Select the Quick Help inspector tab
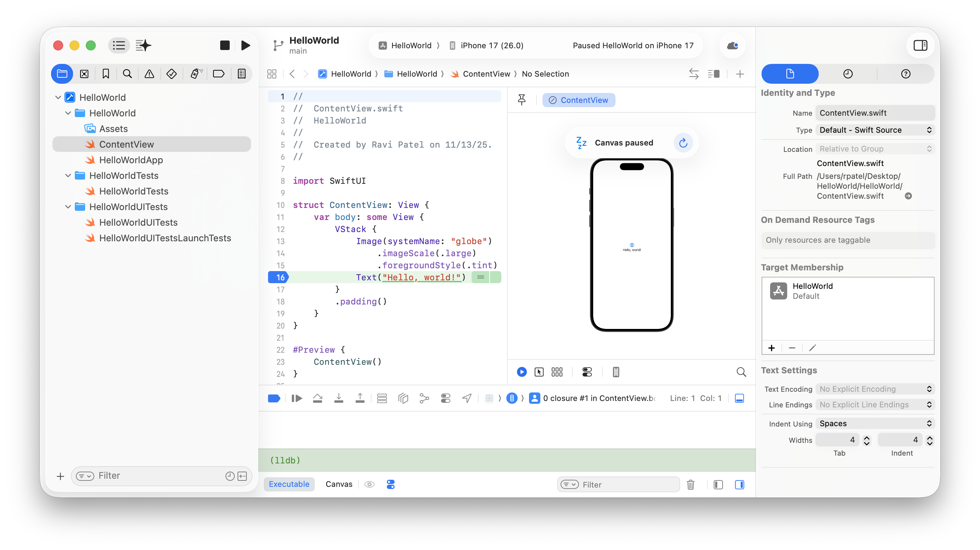This screenshot has height=550, width=980. click(905, 74)
